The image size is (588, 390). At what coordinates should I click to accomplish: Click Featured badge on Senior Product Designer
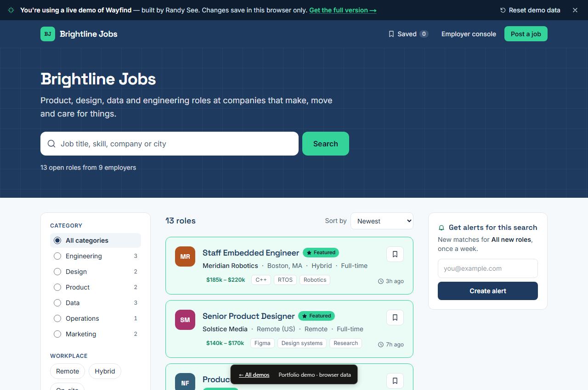pos(317,316)
